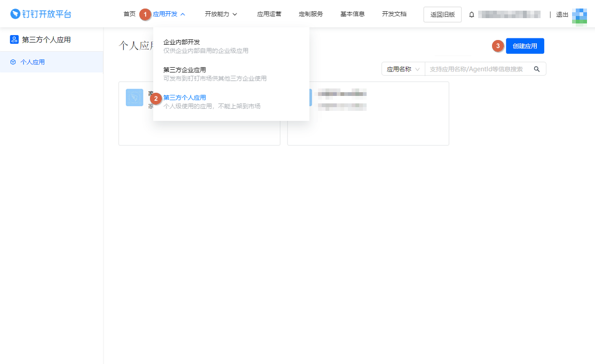Open the notification bell

[471, 14]
